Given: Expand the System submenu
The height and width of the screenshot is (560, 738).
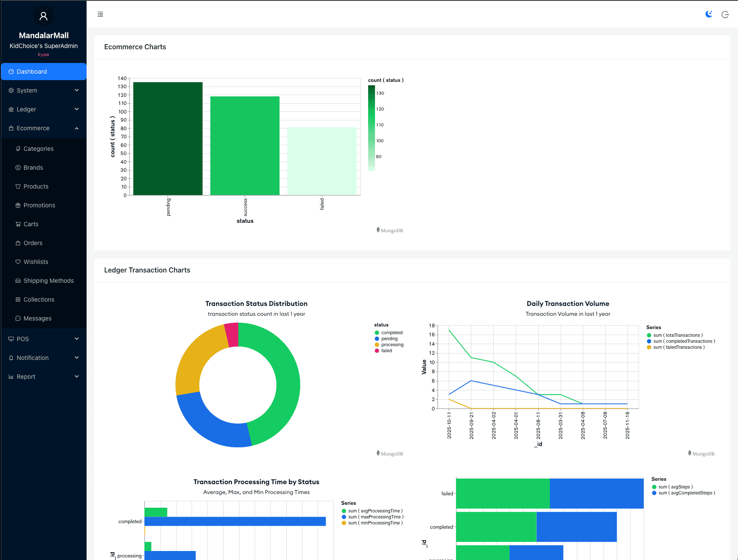Looking at the screenshot, I should click(43, 90).
